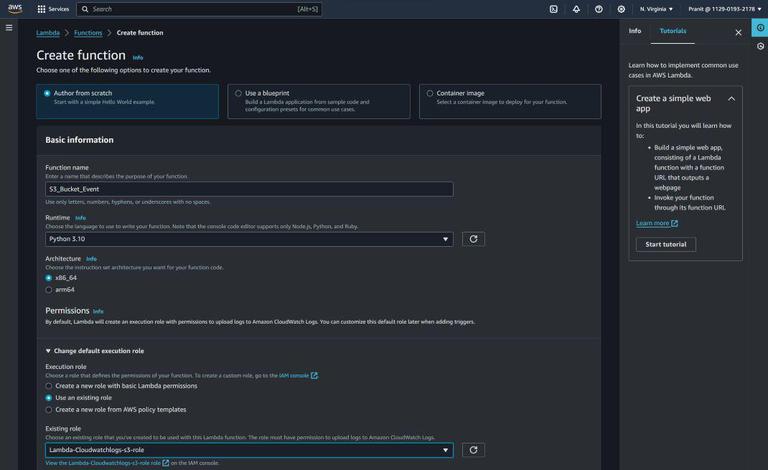Screen dimensions: 768x470
Task: Choose arm64 architecture
Action: click(48, 290)
